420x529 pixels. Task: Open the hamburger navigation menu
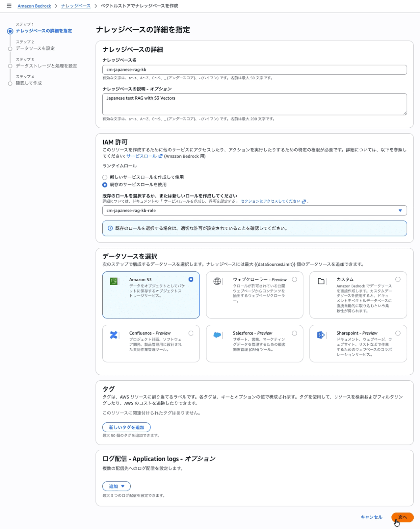pos(9,6)
